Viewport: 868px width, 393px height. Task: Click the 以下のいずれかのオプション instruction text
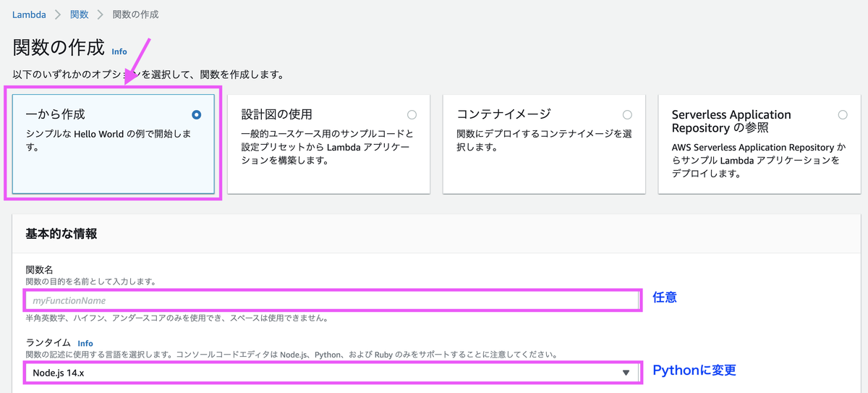(148, 75)
